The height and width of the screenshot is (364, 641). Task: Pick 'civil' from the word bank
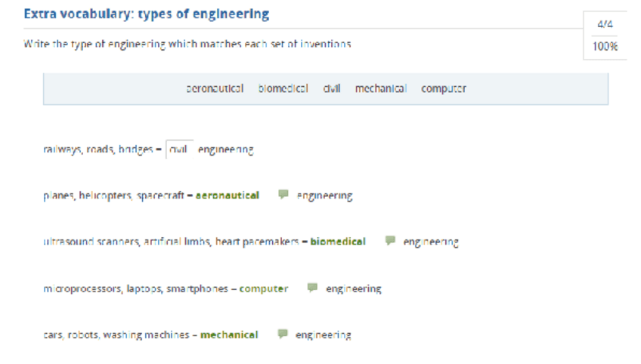[x=331, y=88]
